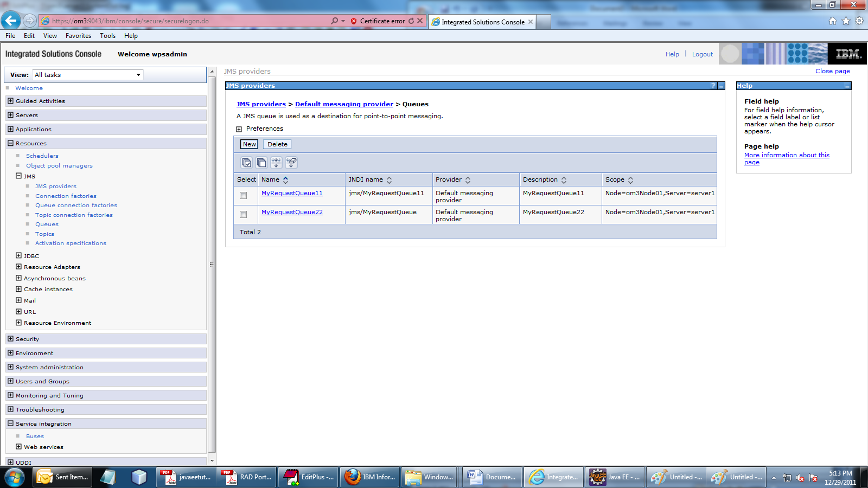Minimize the Help portlet
868x488 pixels.
[847, 86]
